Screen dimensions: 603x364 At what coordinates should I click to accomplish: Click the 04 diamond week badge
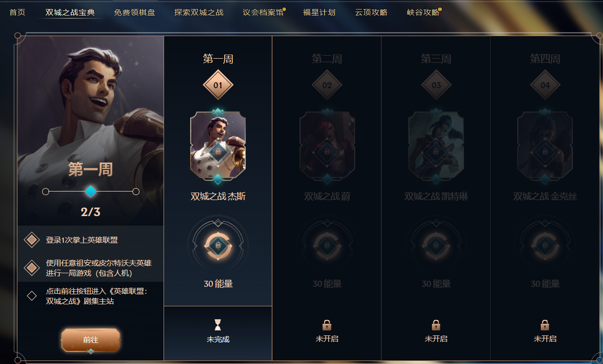tap(545, 85)
